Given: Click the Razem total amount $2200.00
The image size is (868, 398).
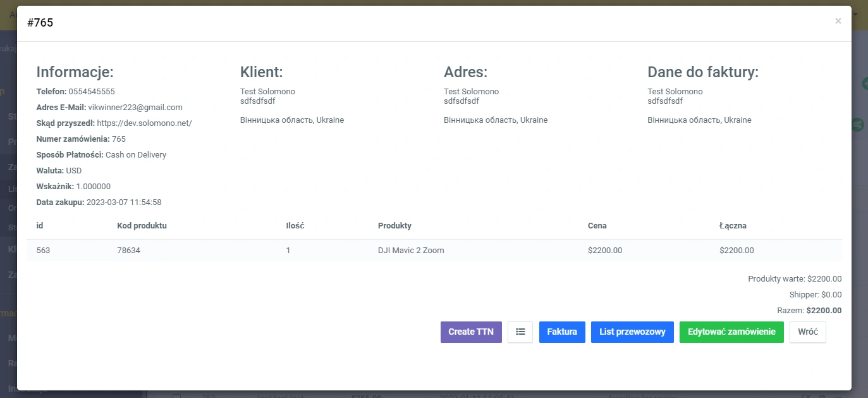Looking at the screenshot, I should pos(824,311).
